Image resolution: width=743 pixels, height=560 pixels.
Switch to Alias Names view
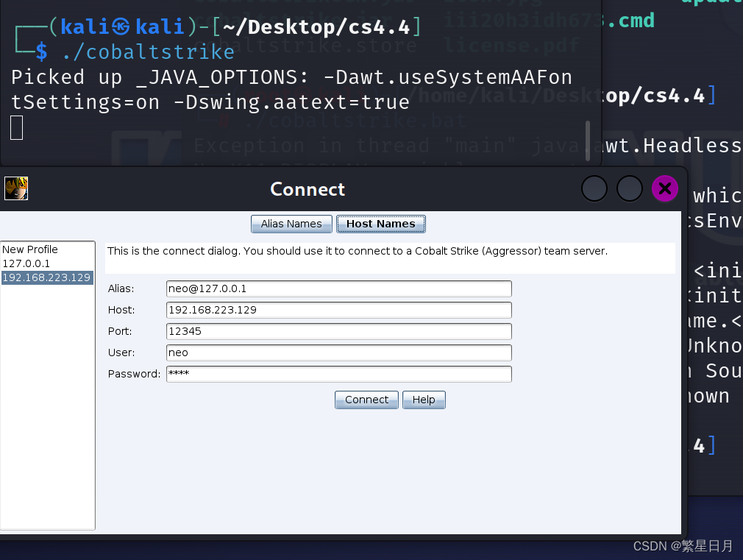[291, 224]
